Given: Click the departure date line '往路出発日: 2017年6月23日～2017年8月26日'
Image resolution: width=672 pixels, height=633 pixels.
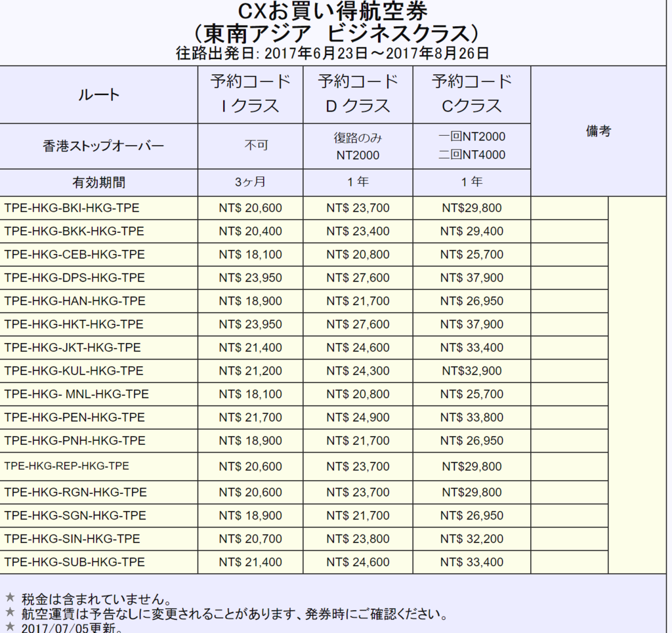Looking at the screenshot, I should 333,54.
